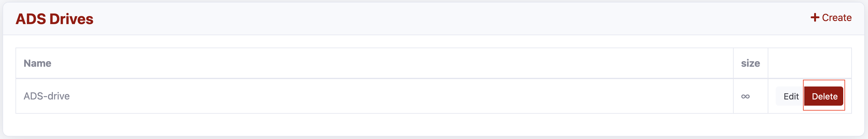Click the blank middle of ADS-drive row

pyautogui.click(x=371, y=96)
